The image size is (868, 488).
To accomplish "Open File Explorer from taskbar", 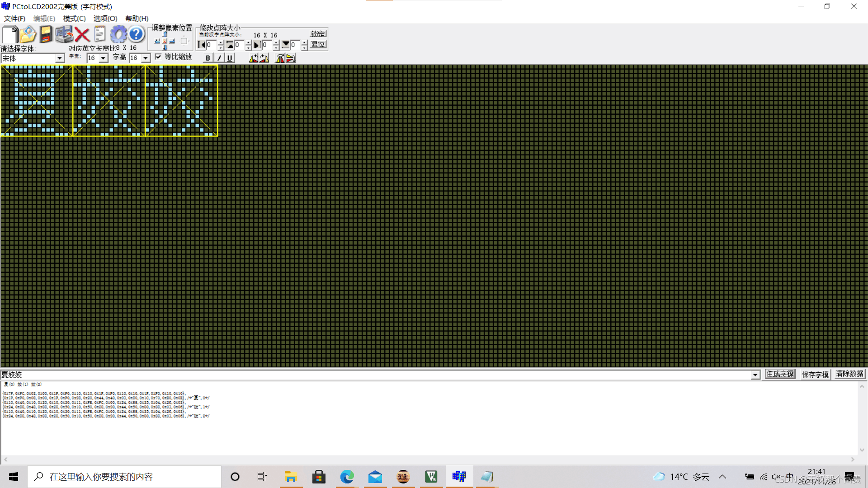I will coord(291,477).
